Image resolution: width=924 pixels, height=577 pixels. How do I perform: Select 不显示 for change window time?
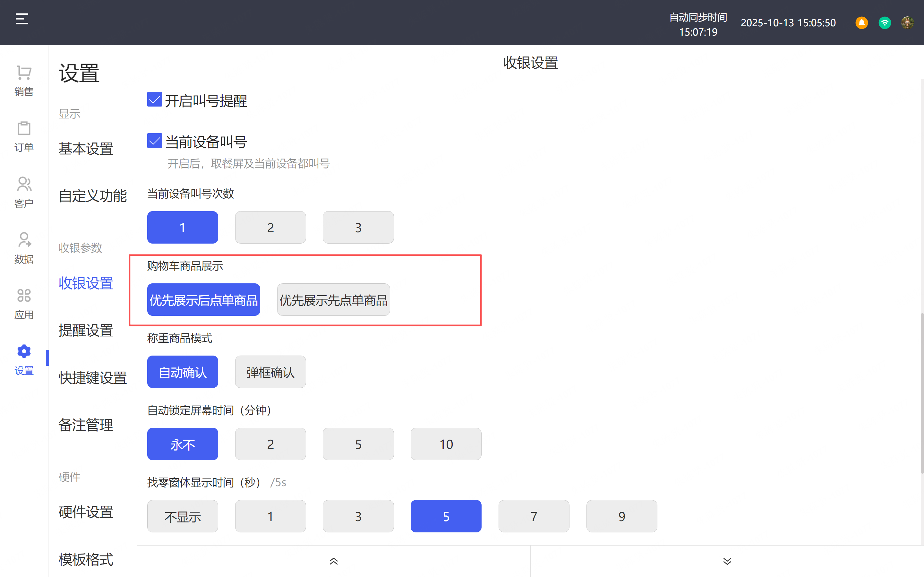[x=182, y=516]
